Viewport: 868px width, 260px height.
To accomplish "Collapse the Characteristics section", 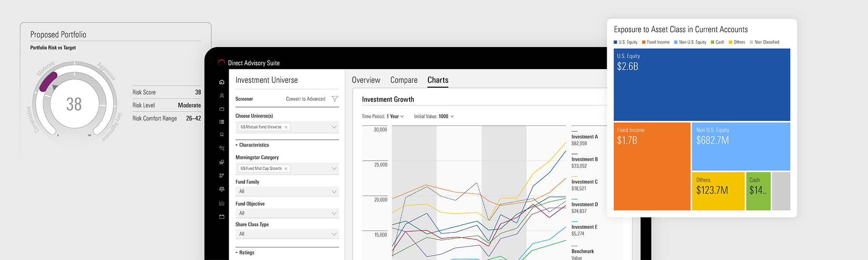I will 252,145.
